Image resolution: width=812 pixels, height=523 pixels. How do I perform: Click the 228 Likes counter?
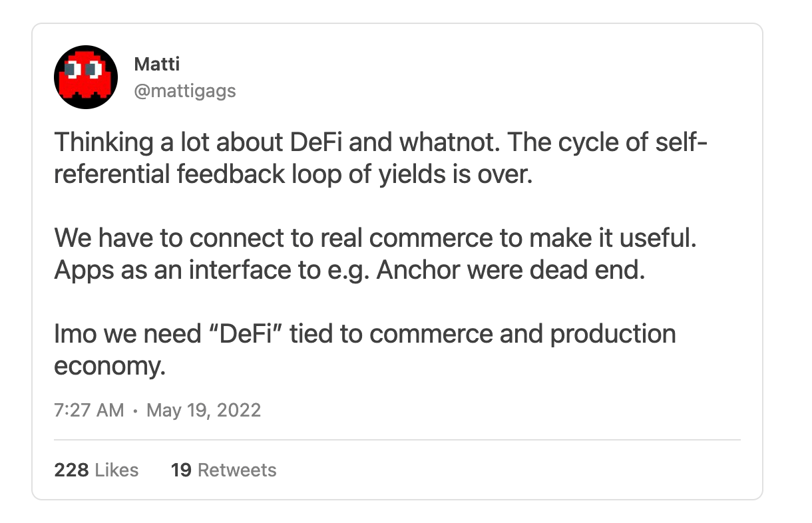pyautogui.click(x=96, y=470)
